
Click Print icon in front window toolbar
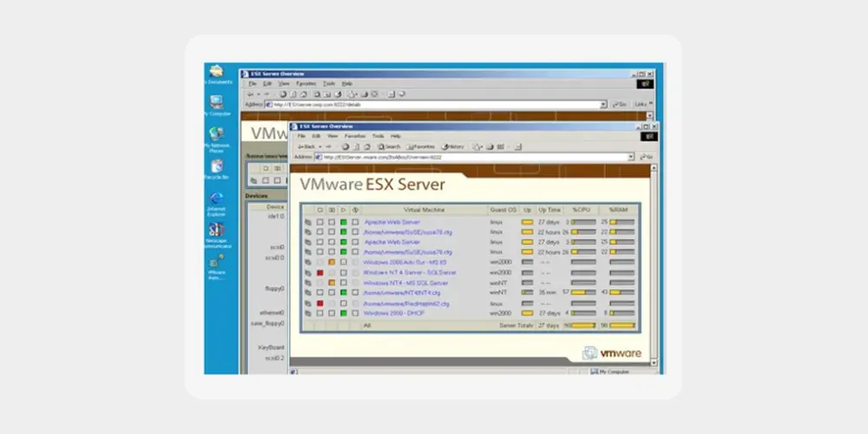(x=490, y=147)
